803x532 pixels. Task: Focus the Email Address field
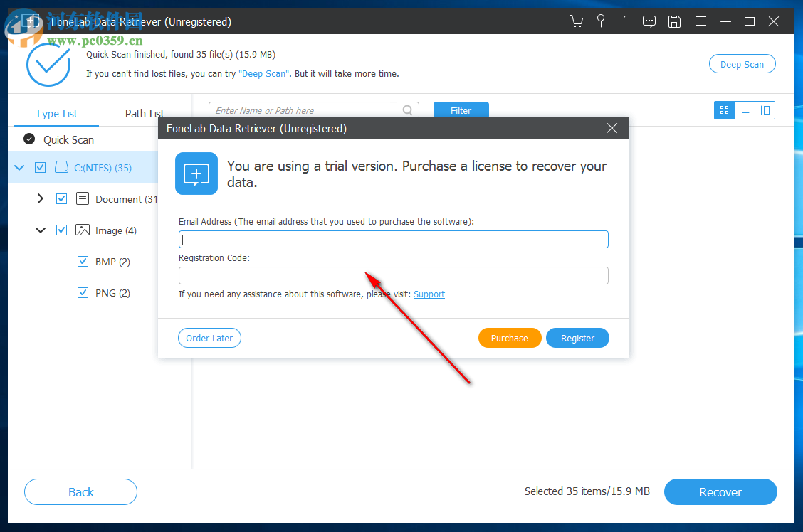[x=393, y=240]
